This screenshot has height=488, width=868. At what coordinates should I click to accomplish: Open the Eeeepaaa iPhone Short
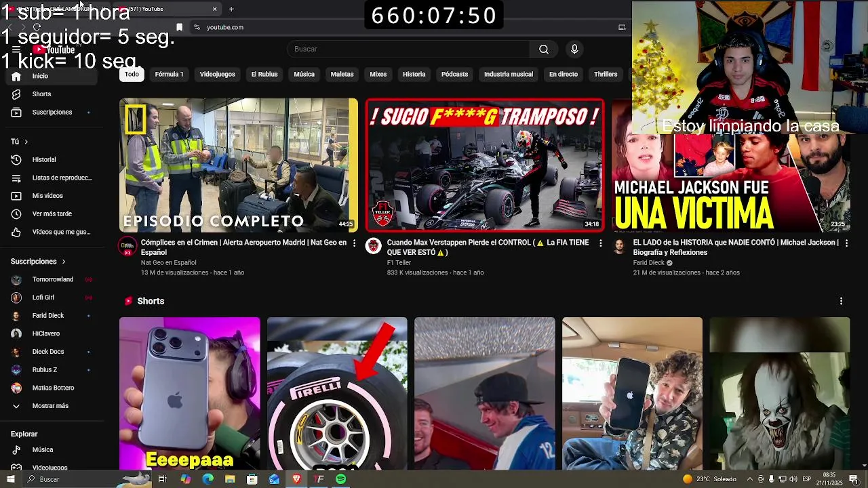click(190, 393)
